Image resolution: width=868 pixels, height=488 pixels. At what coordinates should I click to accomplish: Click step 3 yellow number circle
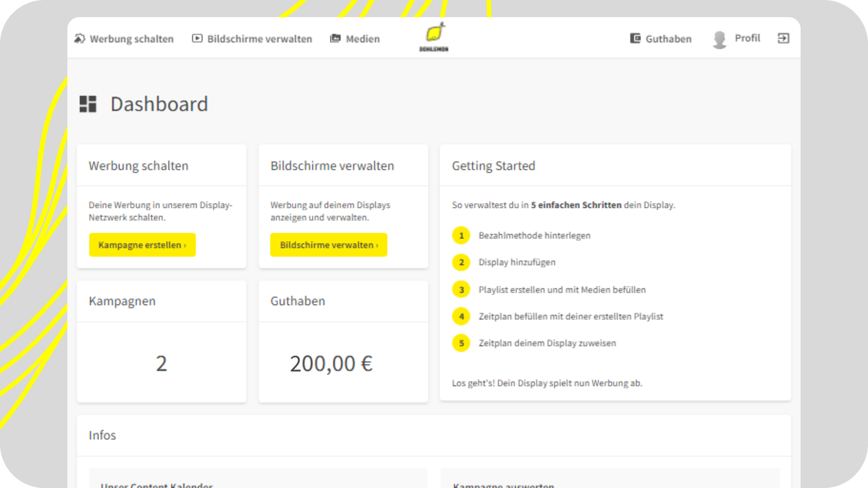pos(461,290)
